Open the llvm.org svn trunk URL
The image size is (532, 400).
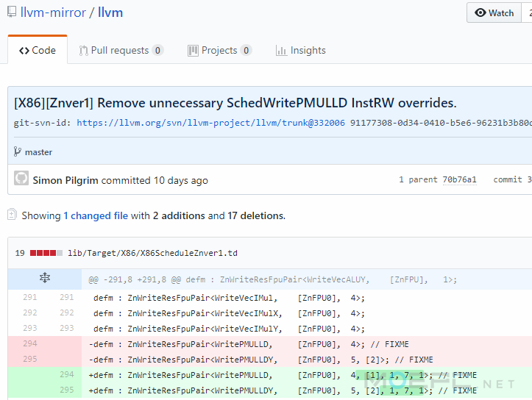tap(210, 123)
